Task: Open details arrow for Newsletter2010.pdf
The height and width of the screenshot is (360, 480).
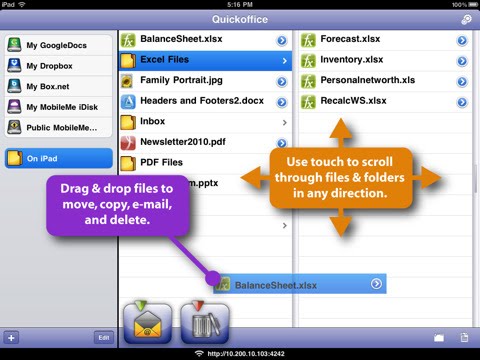Action: [x=282, y=143]
